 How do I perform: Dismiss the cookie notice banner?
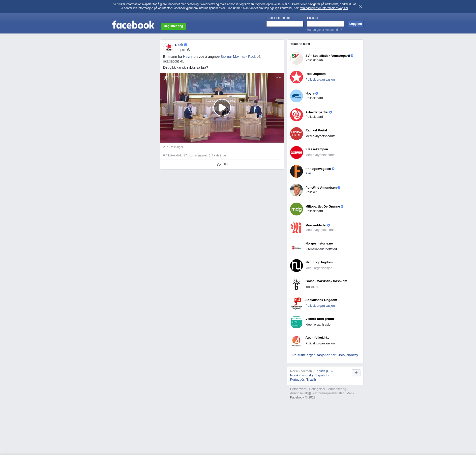pyautogui.click(x=360, y=6)
